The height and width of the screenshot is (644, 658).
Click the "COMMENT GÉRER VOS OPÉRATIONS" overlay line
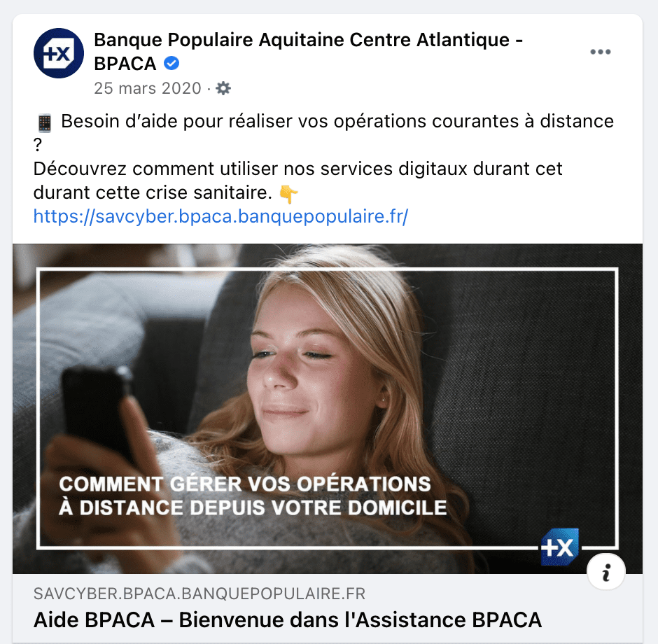(245, 484)
